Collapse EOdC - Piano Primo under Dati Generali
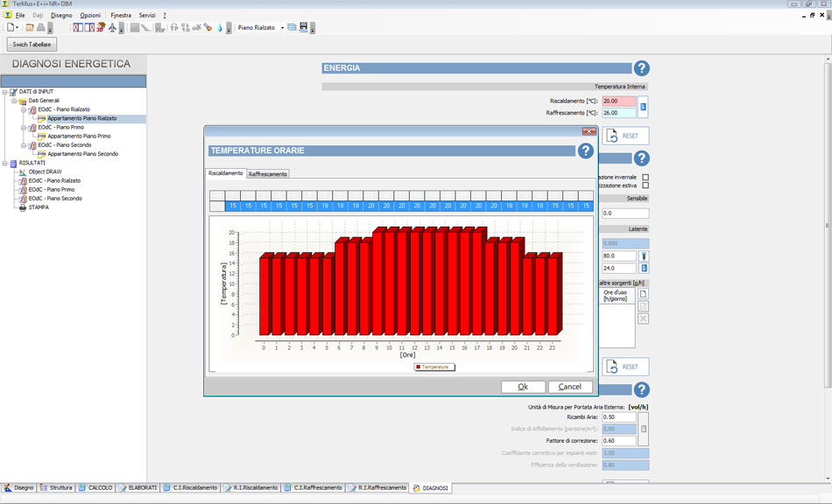The height and width of the screenshot is (504, 832). click(x=24, y=127)
